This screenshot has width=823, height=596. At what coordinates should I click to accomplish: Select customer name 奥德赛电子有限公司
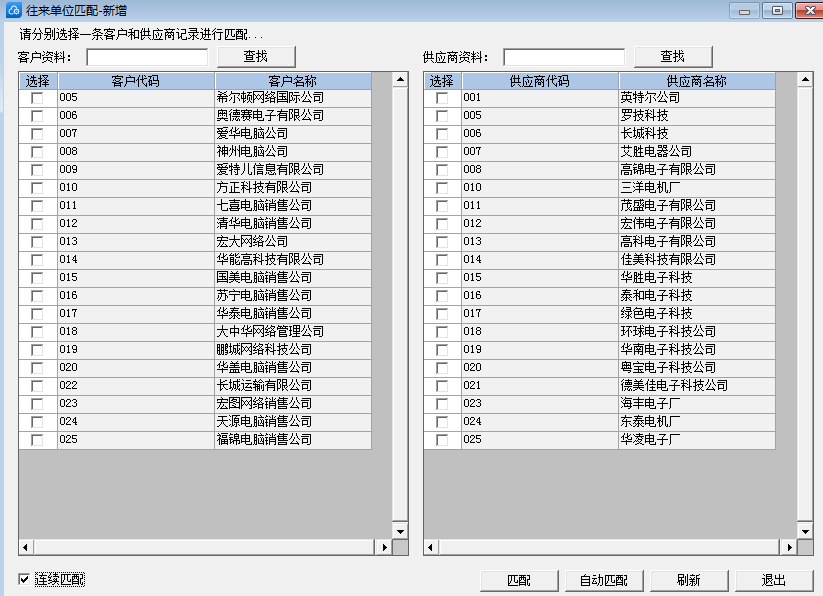[270, 115]
